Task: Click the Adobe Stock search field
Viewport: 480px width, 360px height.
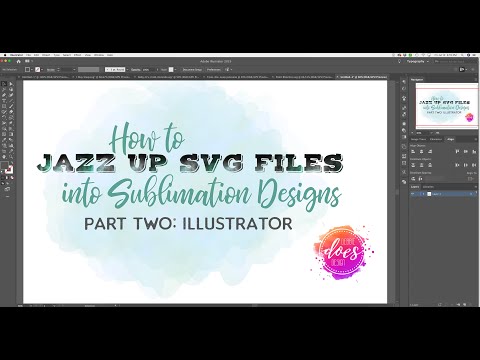Action: tap(455, 61)
